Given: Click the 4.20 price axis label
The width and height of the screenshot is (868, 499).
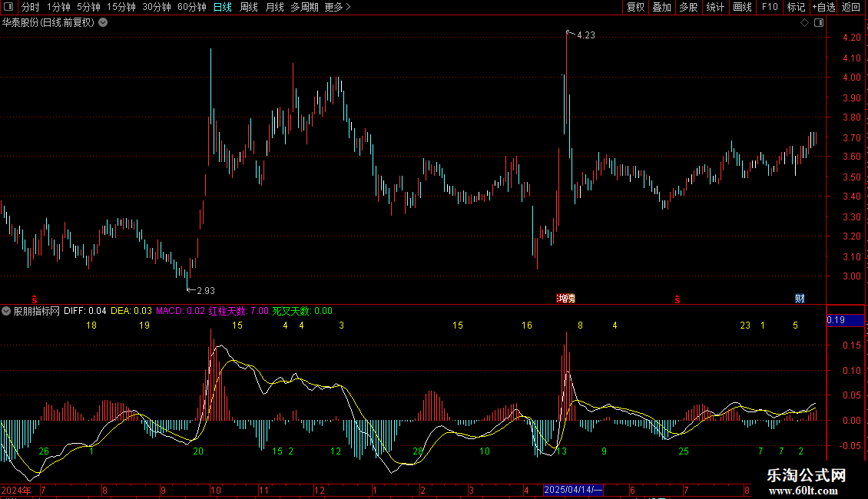Looking at the screenshot, I should 851,38.
